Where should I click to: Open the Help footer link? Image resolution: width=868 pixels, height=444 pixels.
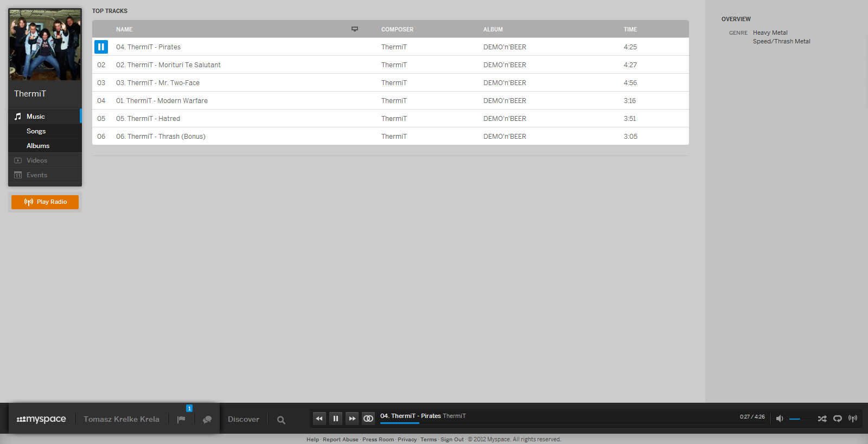pyautogui.click(x=312, y=440)
